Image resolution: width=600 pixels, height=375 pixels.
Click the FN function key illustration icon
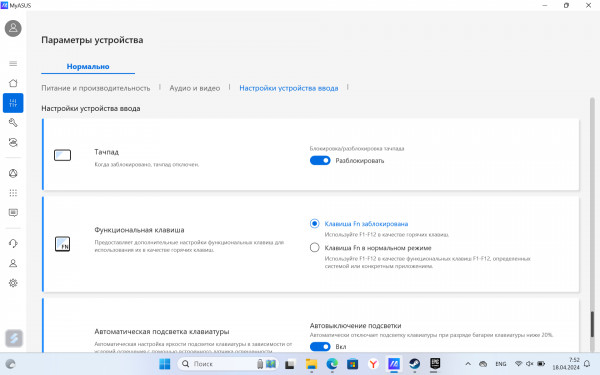pyautogui.click(x=62, y=244)
